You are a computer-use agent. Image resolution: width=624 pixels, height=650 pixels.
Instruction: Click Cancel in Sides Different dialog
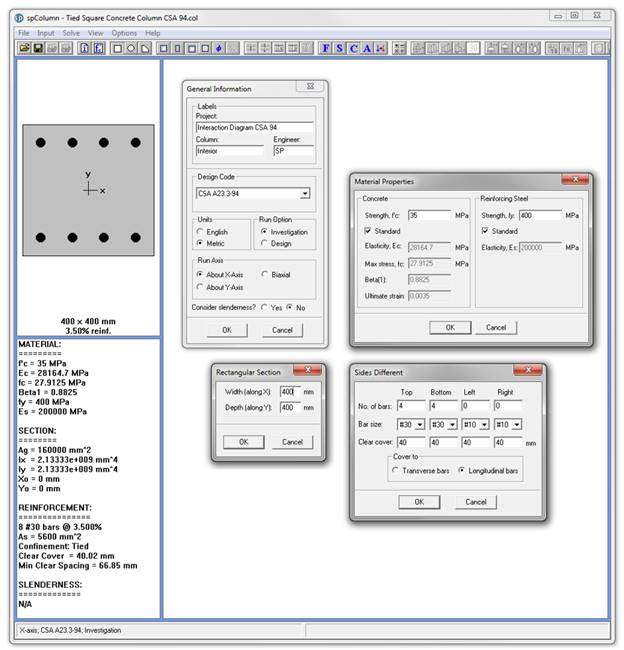[x=476, y=502]
